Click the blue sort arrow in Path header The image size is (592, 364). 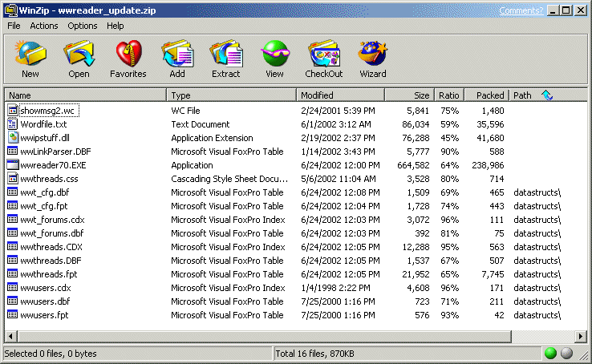click(x=547, y=95)
